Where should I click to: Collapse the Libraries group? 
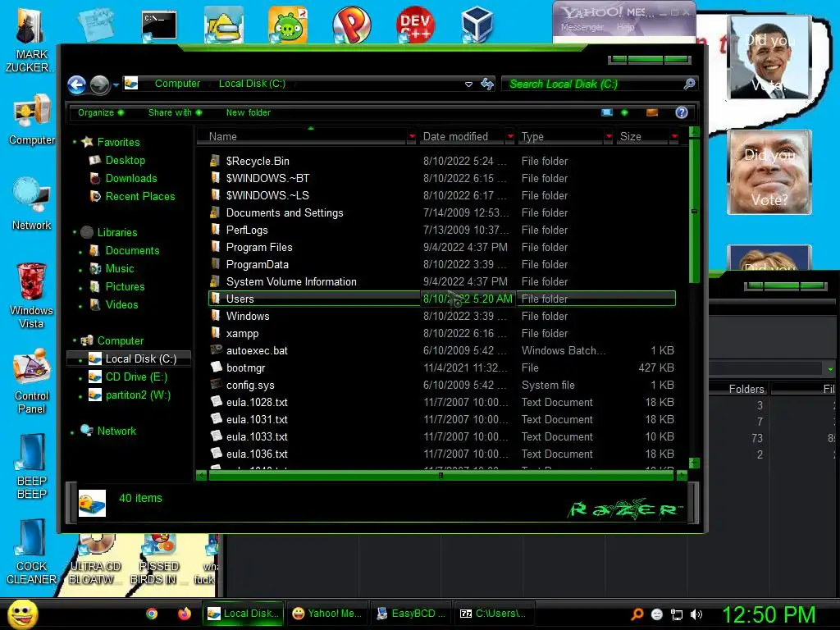pyautogui.click(x=75, y=232)
